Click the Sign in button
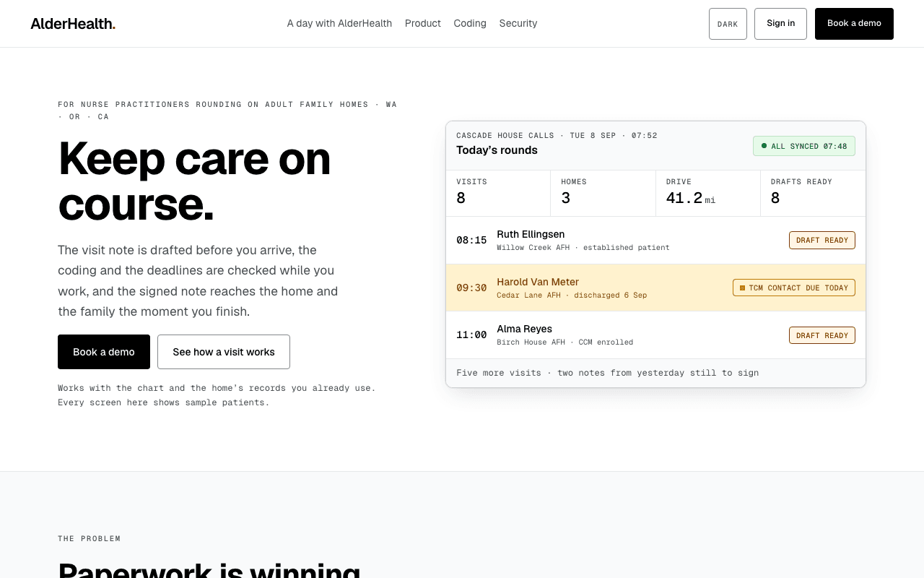 [x=780, y=24]
